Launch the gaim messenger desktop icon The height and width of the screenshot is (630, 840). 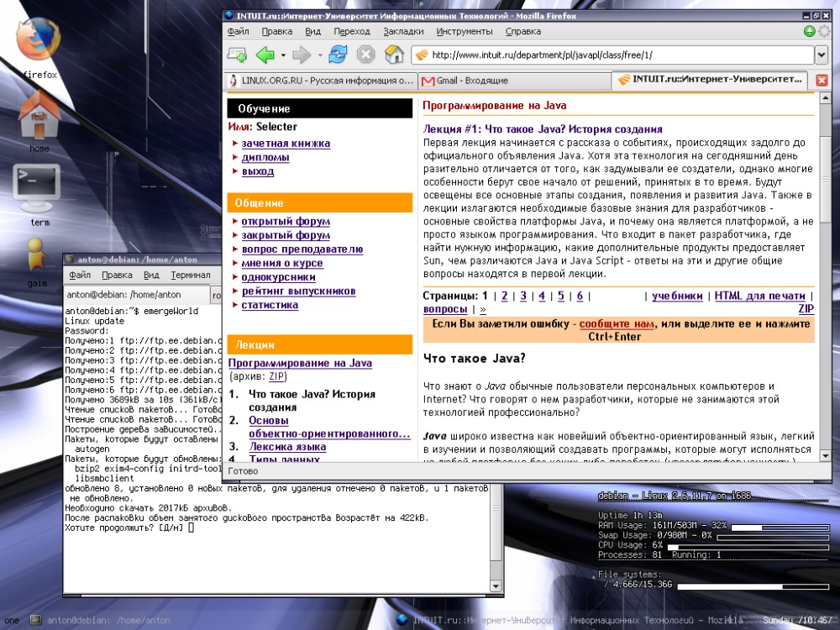36,255
